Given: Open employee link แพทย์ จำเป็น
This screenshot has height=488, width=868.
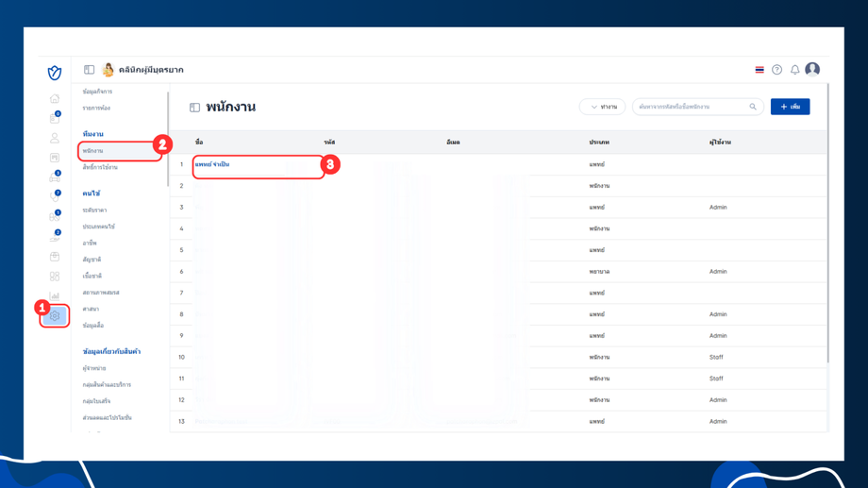Looking at the screenshot, I should click(212, 164).
